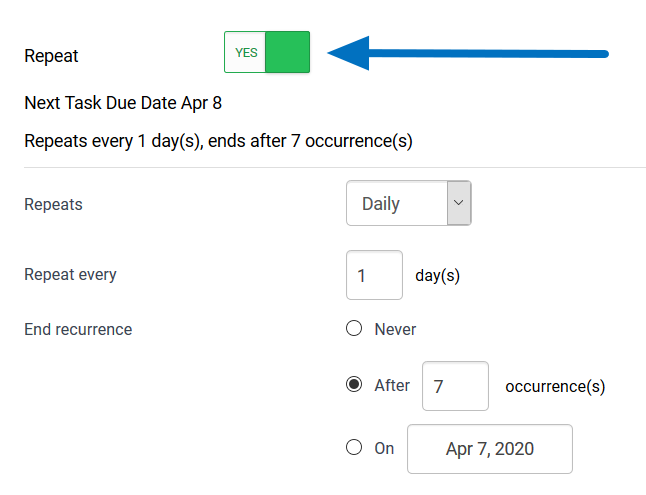Click the day(s) unit text

437,275
